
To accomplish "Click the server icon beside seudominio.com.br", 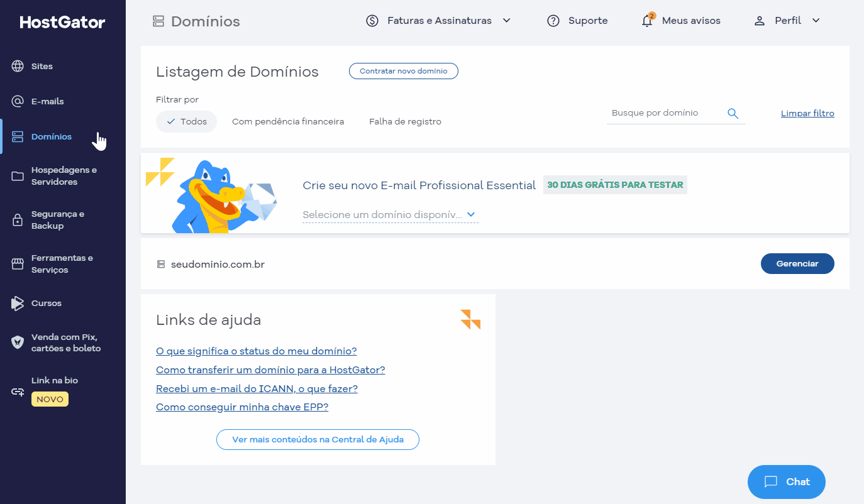I will tap(160, 265).
